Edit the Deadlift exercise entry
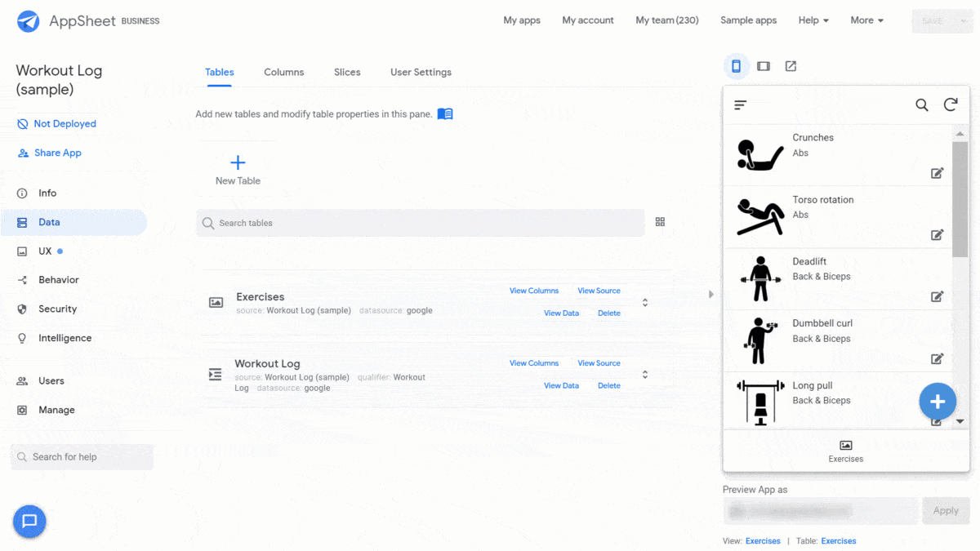The width and height of the screenshot is (980, 551). pyautogui.click(x=938, y=296)
